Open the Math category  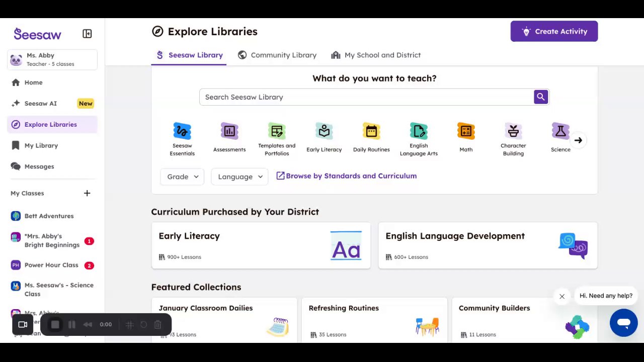[466, 138]
